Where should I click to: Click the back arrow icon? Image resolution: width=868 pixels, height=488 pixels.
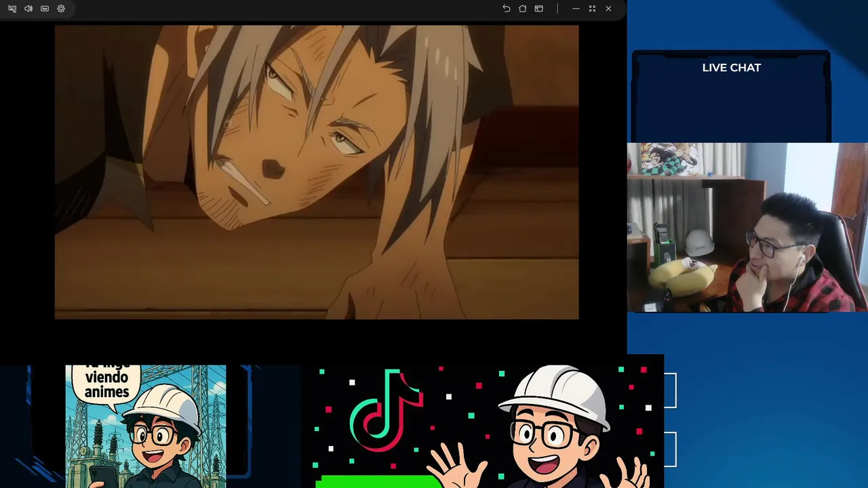pos(507,9)
